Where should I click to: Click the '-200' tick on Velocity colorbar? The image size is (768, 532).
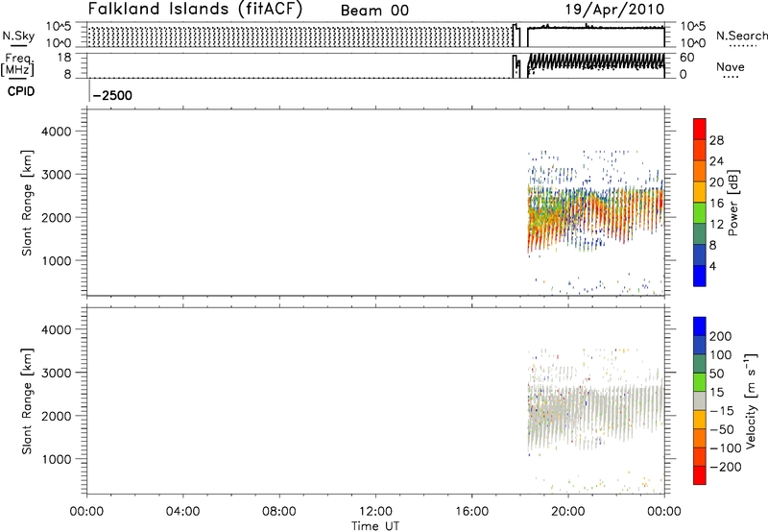tap(725, 467)
